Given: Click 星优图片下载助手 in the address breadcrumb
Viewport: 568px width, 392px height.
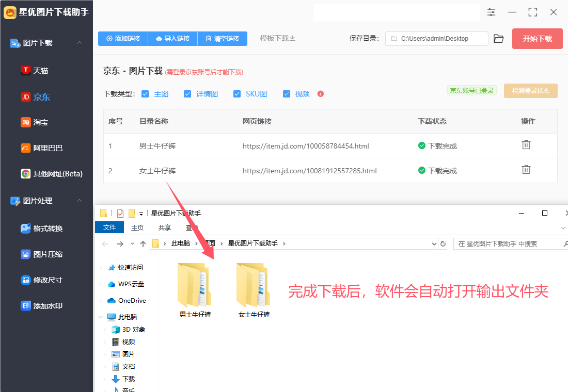Looking at the screenshot, I should (x=253, y=243).
